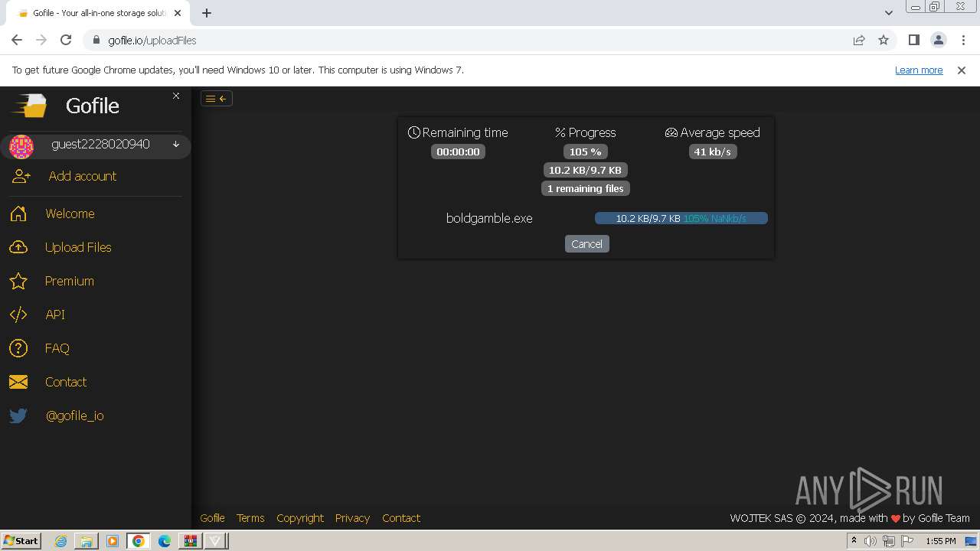
Task: Expand the guest2228020940 account dropdown arrow
Action: coord(176,145)
